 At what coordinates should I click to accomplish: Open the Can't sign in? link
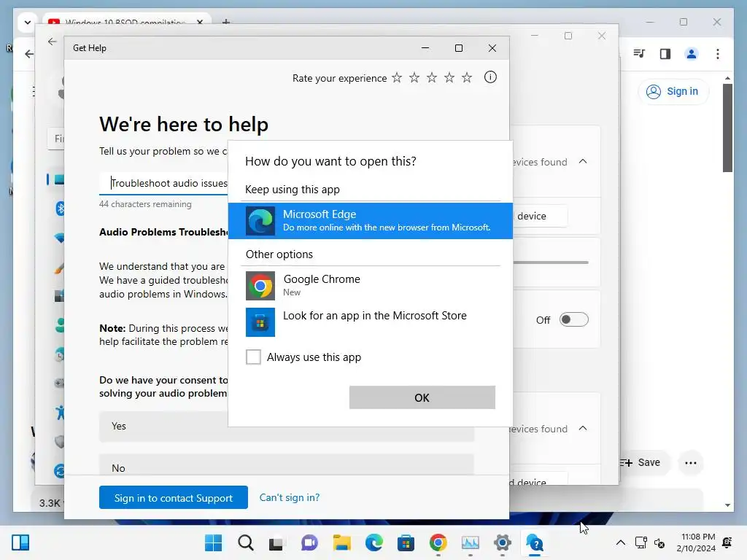tap(290, 497)
